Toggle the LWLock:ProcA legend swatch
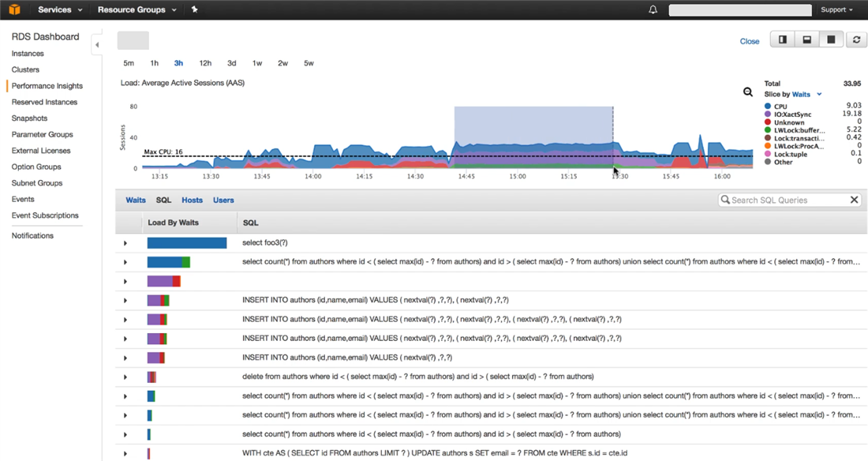 pos(768,146)
